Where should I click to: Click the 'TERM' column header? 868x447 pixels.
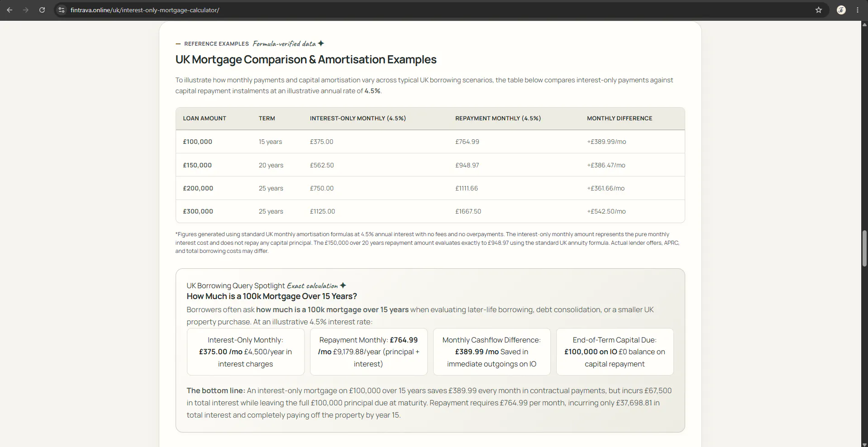pyautogui.click(x=267, y=119)
